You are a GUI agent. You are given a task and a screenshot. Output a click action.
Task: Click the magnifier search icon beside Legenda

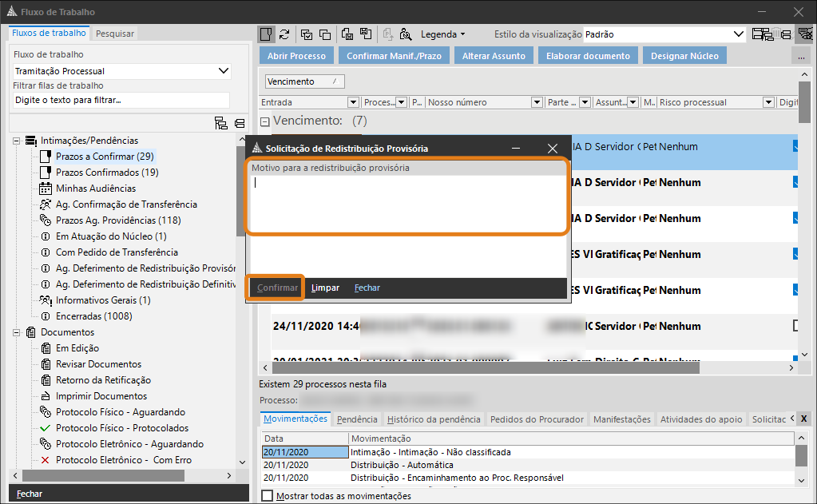[406, 34]
